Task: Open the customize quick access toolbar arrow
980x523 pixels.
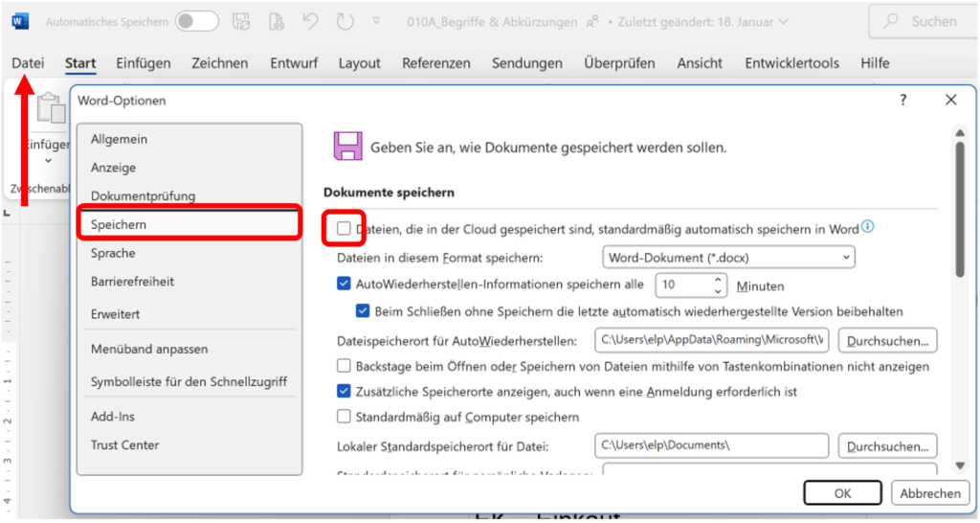Action: [376, 21]
